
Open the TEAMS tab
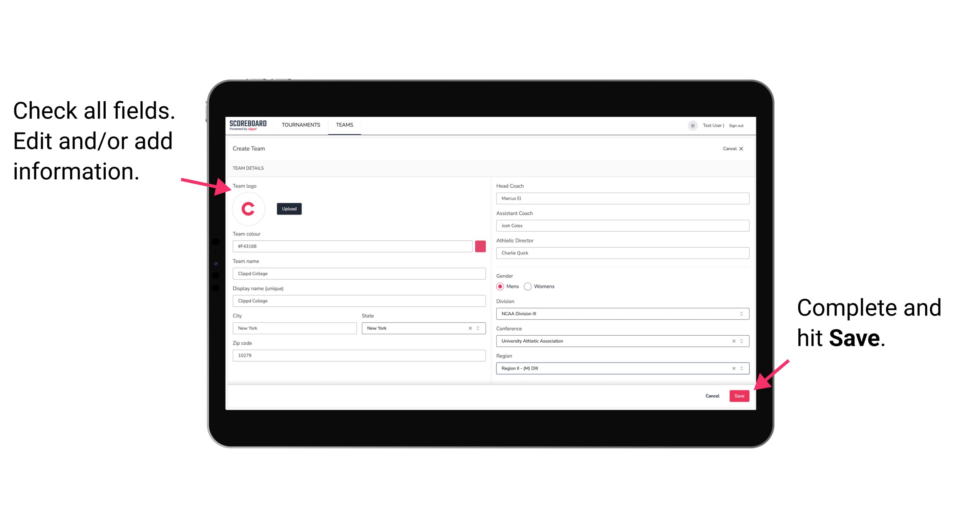(344, 125)
